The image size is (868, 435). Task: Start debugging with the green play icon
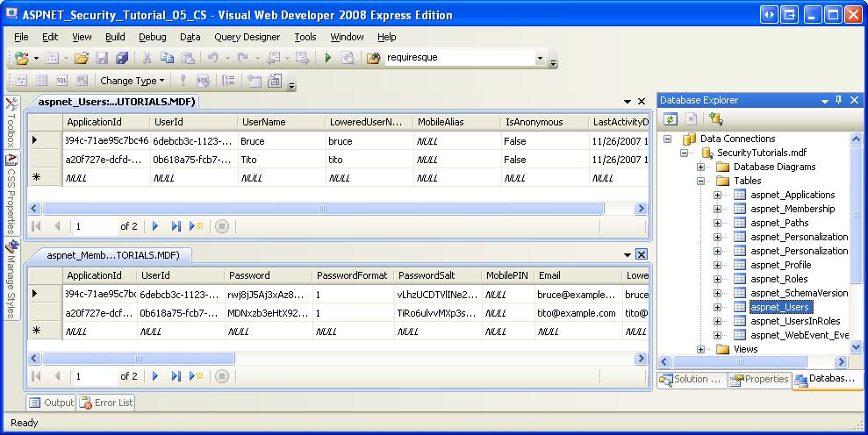click(x=327, y=58)
